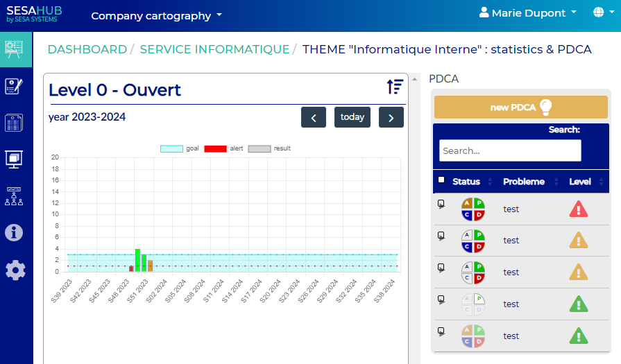Open the organization chart icon in sidebar
The height and width of the screenshot is (364, 621).
[15, 196]
